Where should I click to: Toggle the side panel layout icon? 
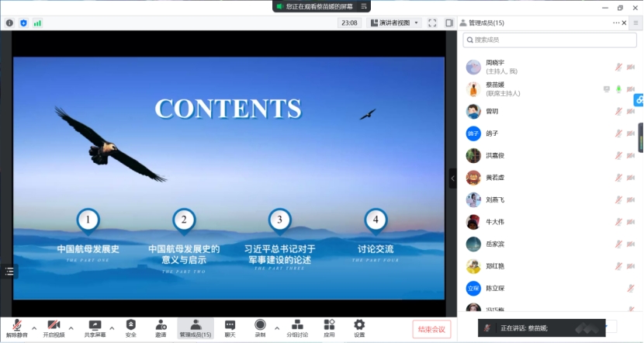pos(449,23)
